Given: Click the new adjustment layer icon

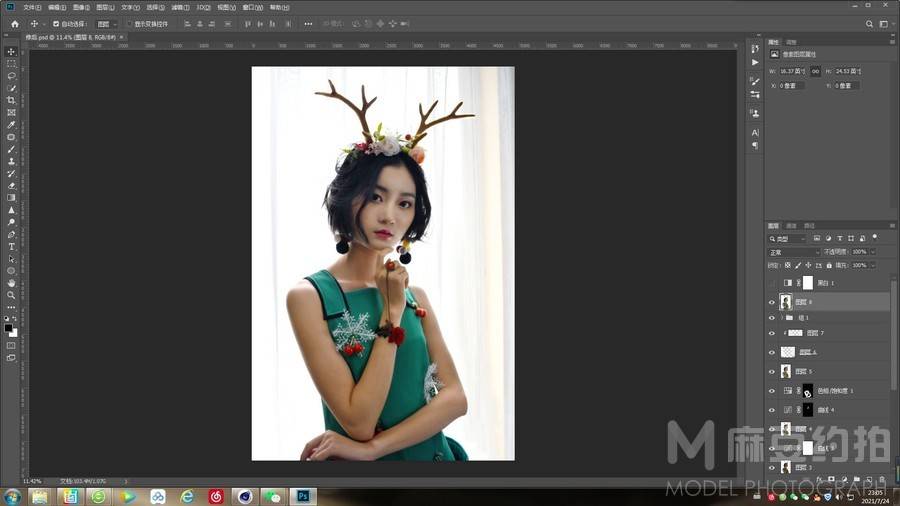Looking at the screenshot, I should coord(844,479).
